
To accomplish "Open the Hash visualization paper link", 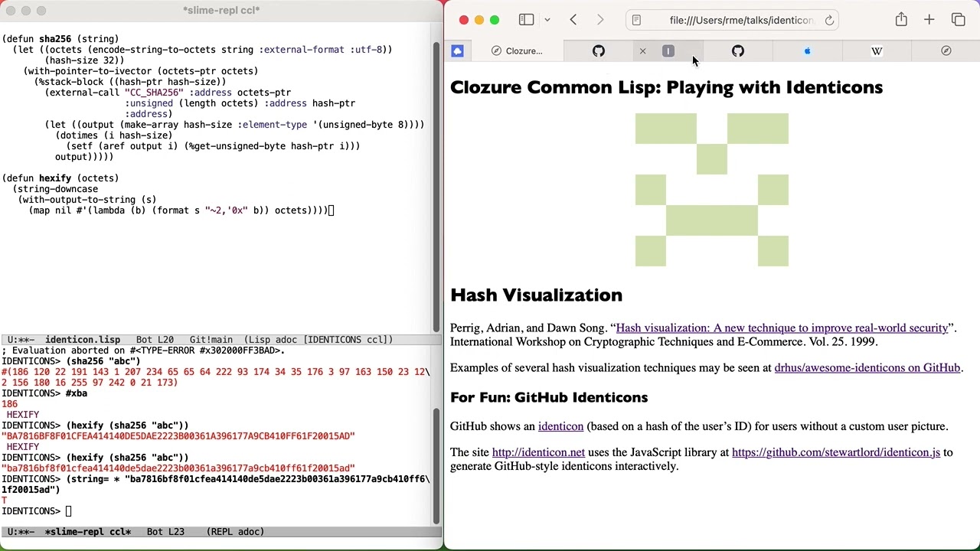I will [x=782, y=328].
